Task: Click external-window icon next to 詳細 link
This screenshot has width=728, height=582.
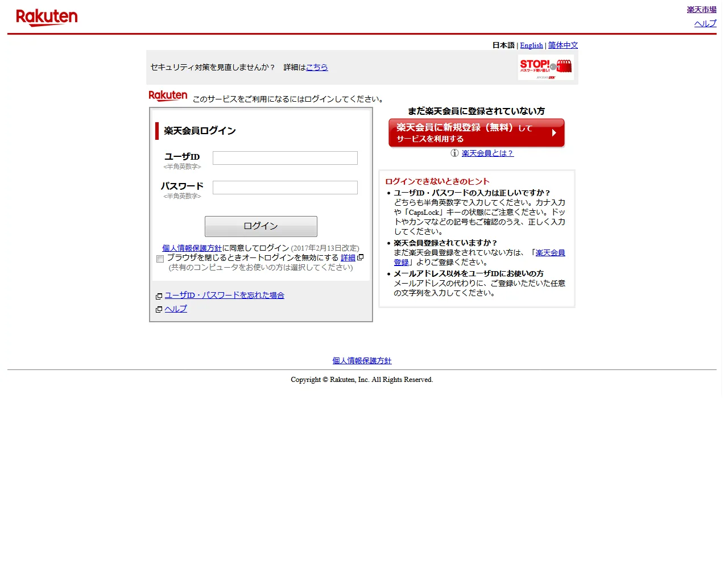Action: click(360, 257)
